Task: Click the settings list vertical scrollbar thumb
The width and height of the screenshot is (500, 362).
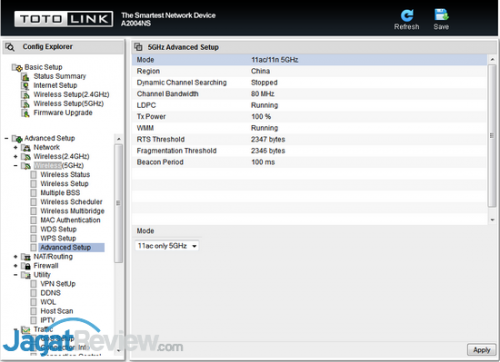Action: [x=492, y=136]
